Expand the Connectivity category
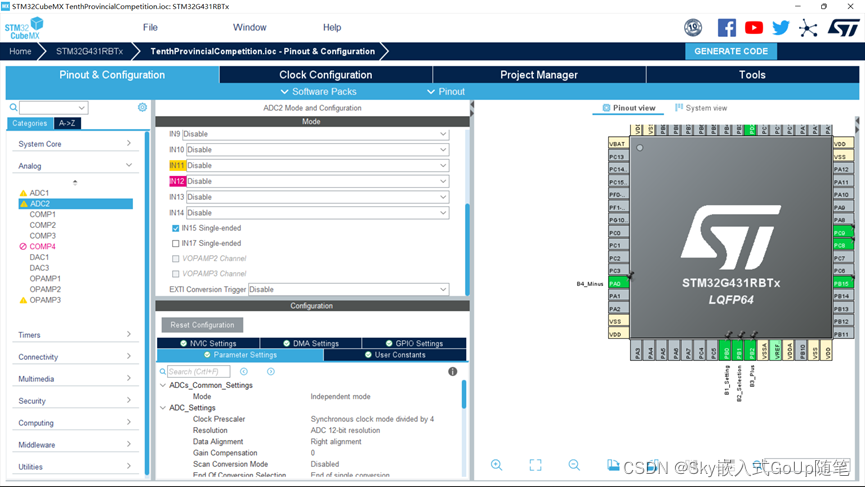 (x=75, y=357)
